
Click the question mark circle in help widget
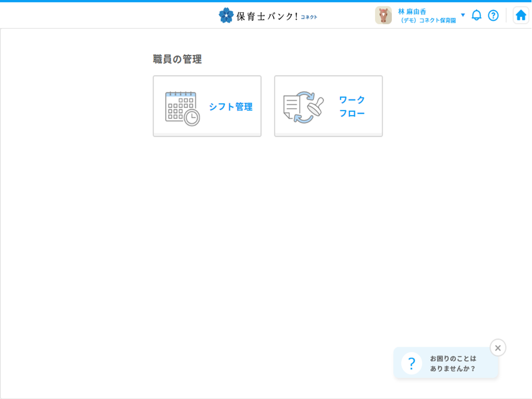pos(411,363)
